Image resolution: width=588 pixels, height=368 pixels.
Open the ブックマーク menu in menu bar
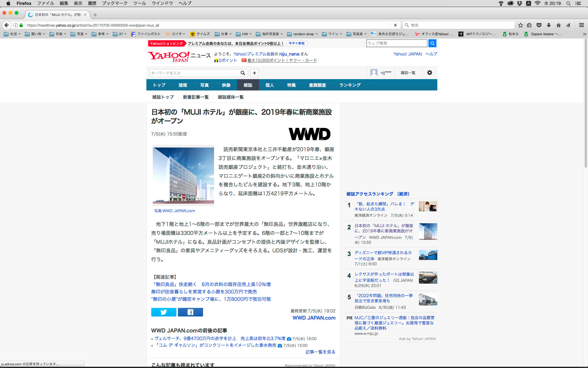point(115,3)
